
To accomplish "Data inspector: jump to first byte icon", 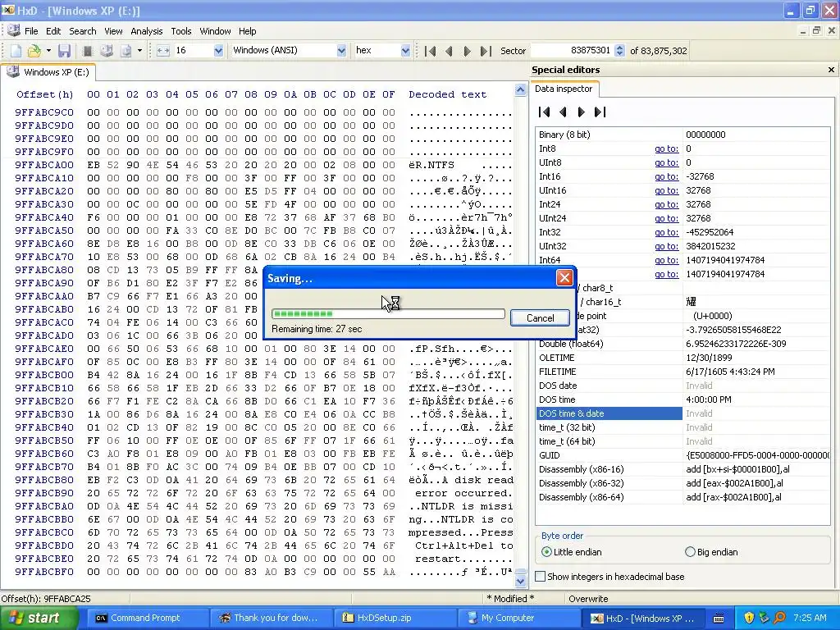I will pos(545,112).
